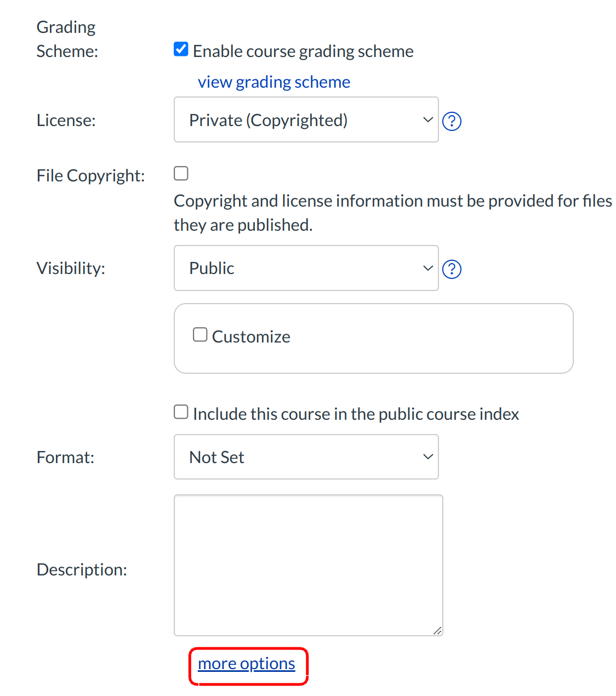Open the Format dropdown showing Not Set
Screen dimensions: 616x696
(x=306, y=457)
